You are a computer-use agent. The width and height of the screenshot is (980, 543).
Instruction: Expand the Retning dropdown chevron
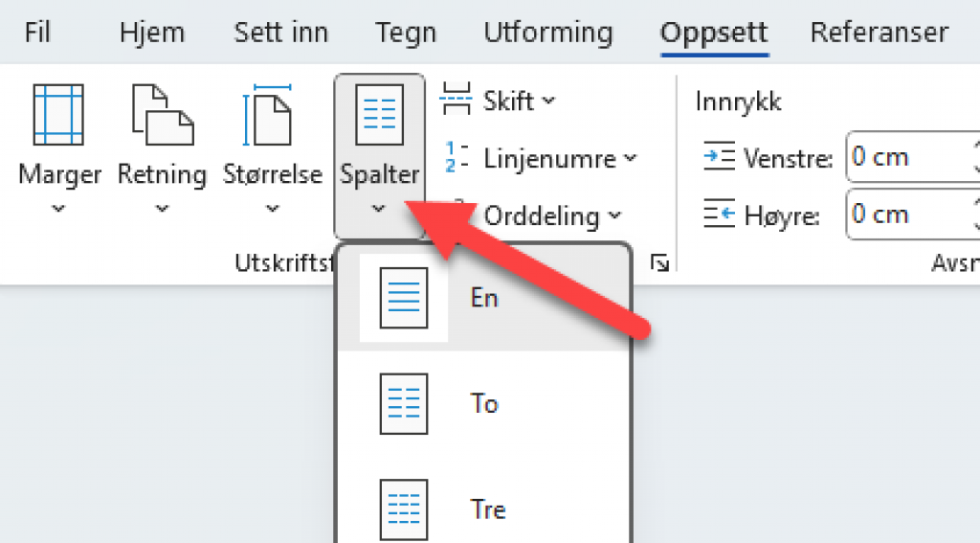162,209
